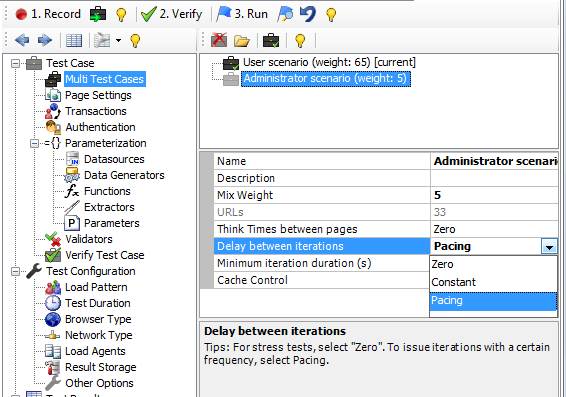Click the blue undo arrow icon
566x397 pixels.
click(307, 14)
